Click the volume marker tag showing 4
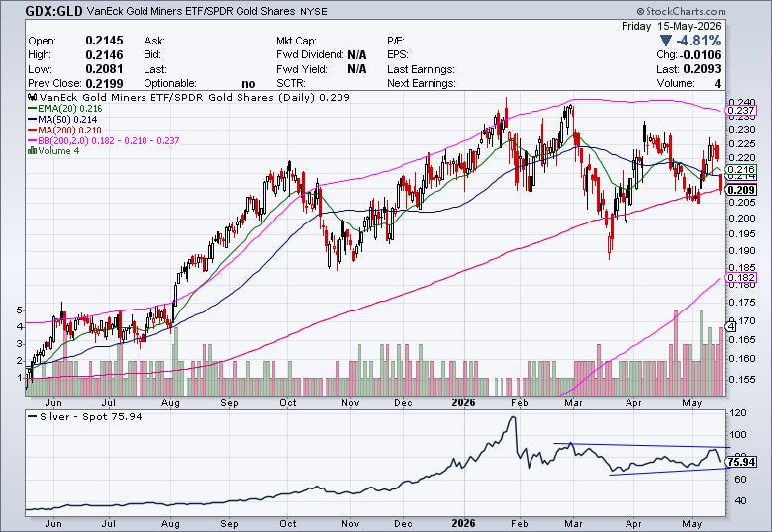The image size is (772, 532). (731, 326)
